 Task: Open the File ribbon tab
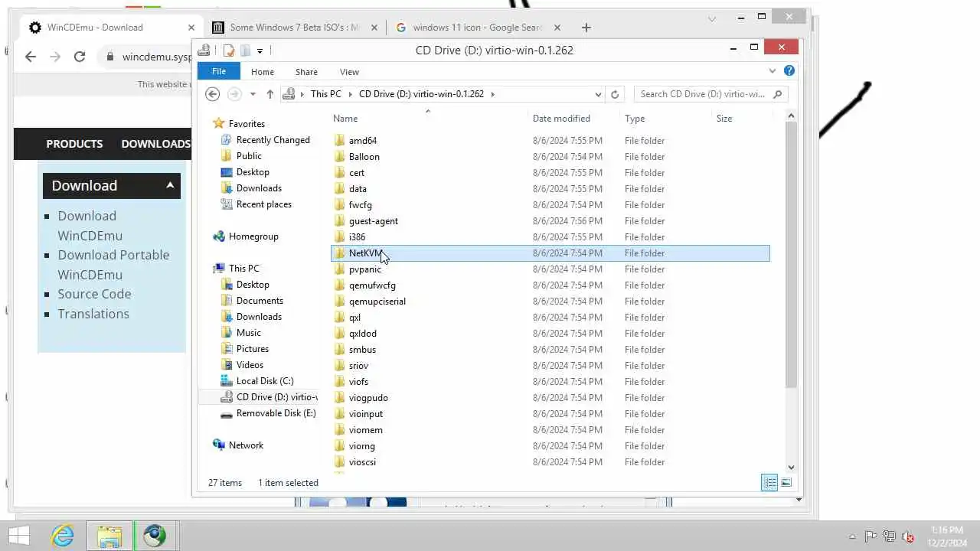[219, 71]
